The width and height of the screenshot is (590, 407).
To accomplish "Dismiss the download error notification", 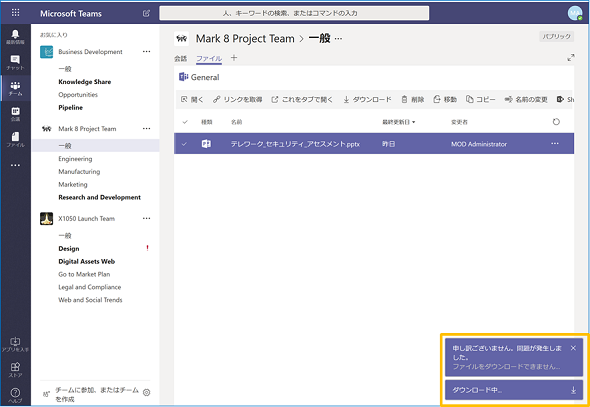I will [573, 348].
